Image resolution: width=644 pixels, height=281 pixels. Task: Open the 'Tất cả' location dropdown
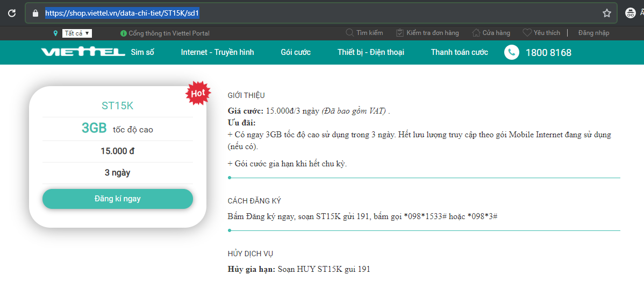click(x=77, y=33)
